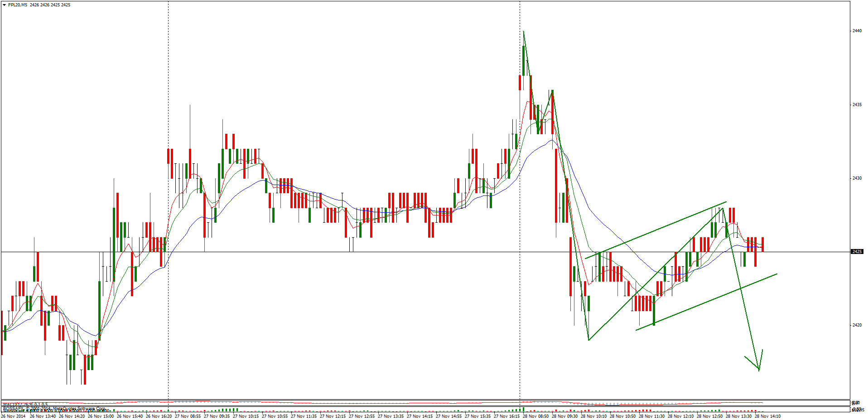This screenshot has height=420, width=868.
Task: Click the 28 Nov 12:10 time label
Action: pos(680,416)
